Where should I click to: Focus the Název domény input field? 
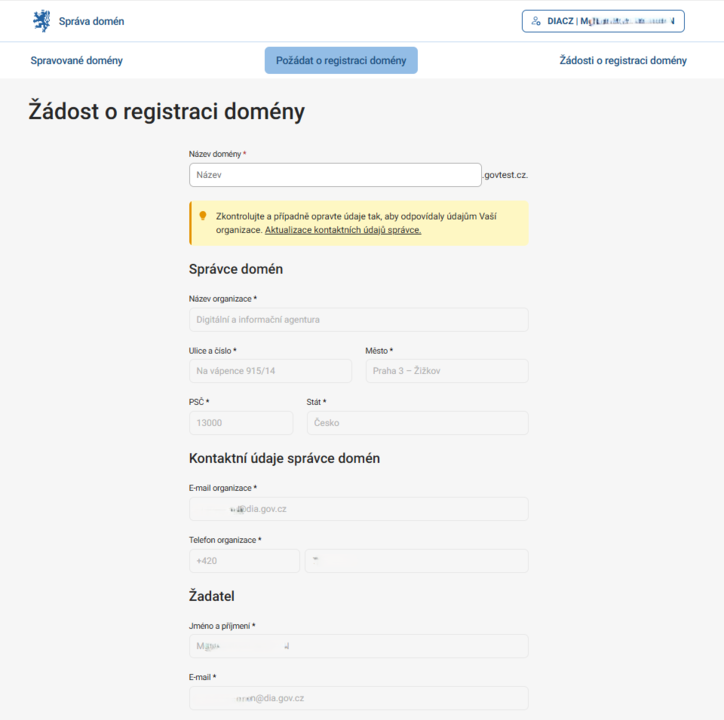(335, 175)
